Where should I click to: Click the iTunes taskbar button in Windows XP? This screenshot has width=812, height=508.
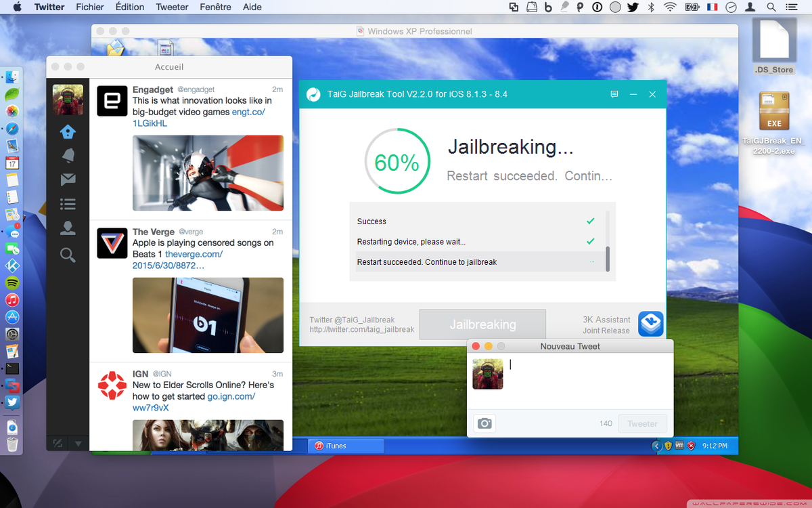click(x=346, y=446)
